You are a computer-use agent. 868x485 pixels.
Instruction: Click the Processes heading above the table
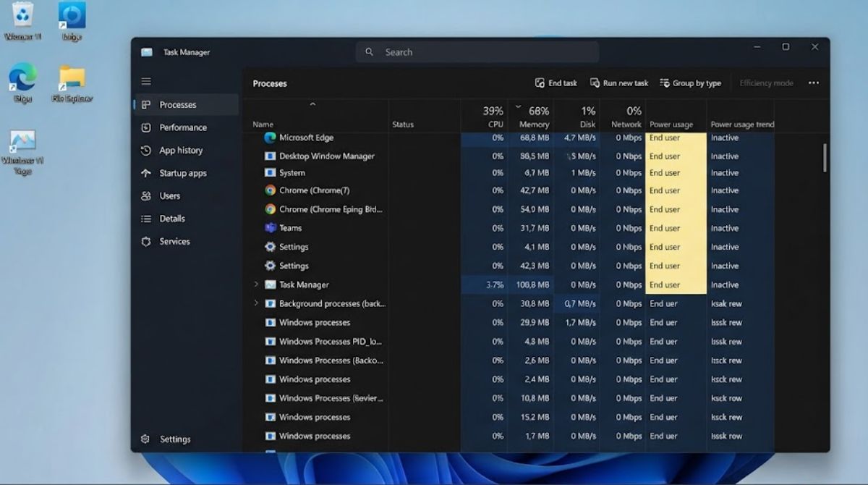click(270, 83)
